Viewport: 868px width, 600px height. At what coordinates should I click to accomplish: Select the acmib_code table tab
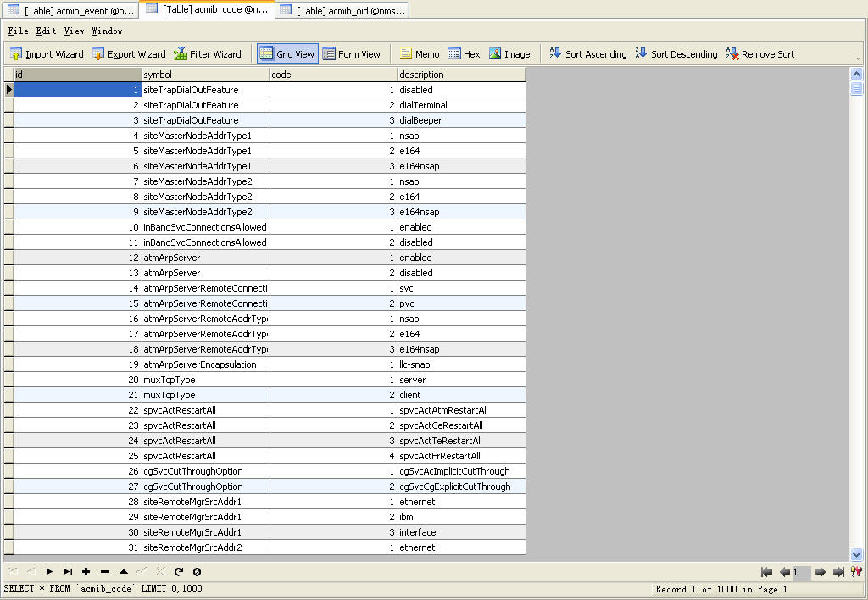click(207, 9)
